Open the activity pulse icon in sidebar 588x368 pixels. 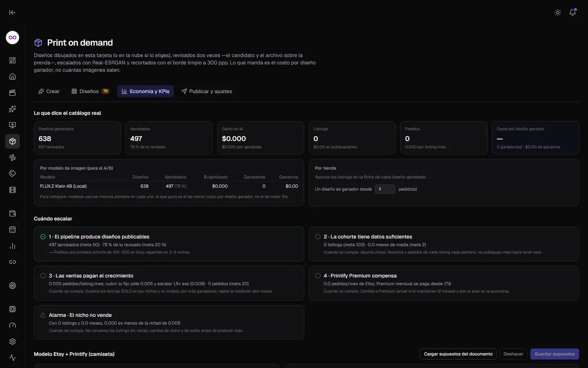(x=13, y=358)
